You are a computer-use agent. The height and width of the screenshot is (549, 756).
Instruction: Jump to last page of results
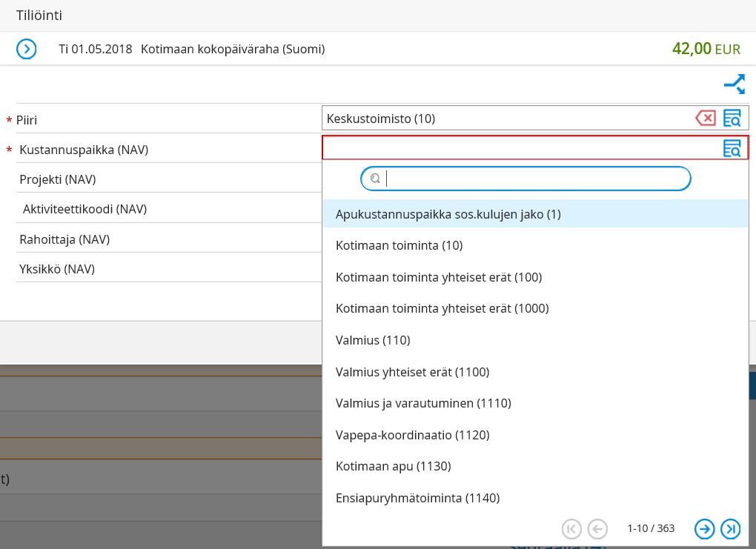[x=731, y=529]
